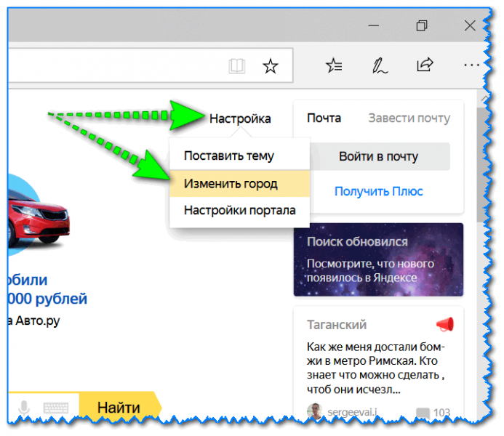
Task: Click the sergeevai.i user avatar
Action: 315,411
